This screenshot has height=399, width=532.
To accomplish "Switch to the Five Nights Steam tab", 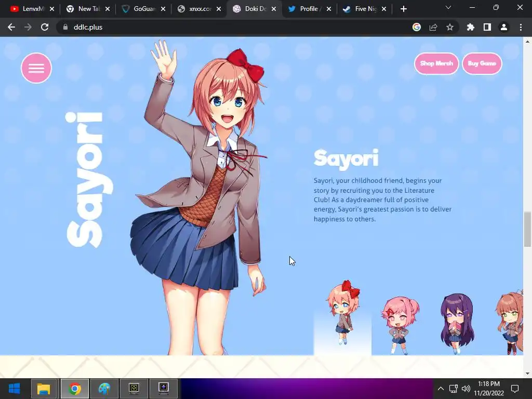I will (362, 9).
